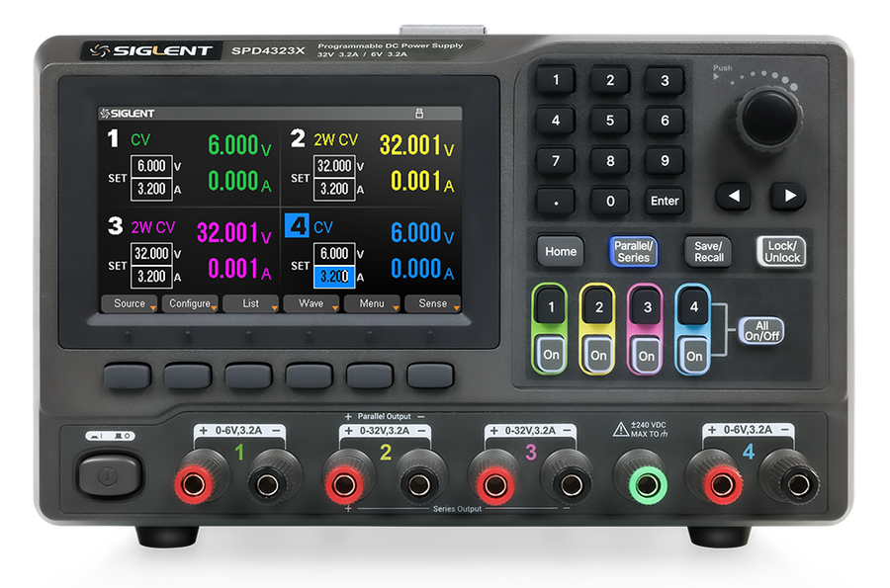The width and height of the screenshot is (890, 588).
Task: Hit the keypad Enter key
Action: 665,201
